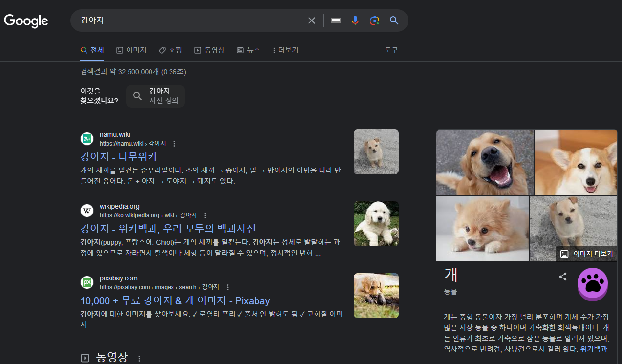This screenshot has height=364, width=622.
Task: Select the 전체 tab
Action: click(x=92, y=50)
